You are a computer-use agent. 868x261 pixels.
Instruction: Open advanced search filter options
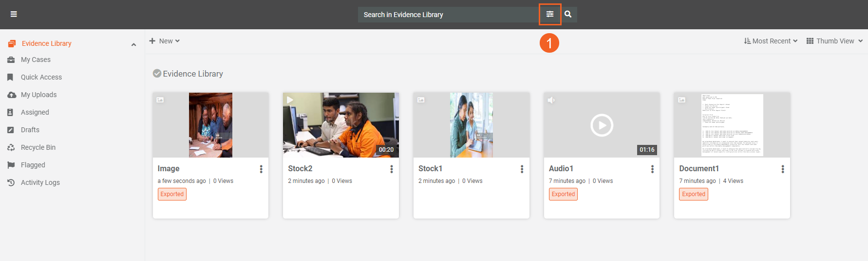click(x=550, y=14)
